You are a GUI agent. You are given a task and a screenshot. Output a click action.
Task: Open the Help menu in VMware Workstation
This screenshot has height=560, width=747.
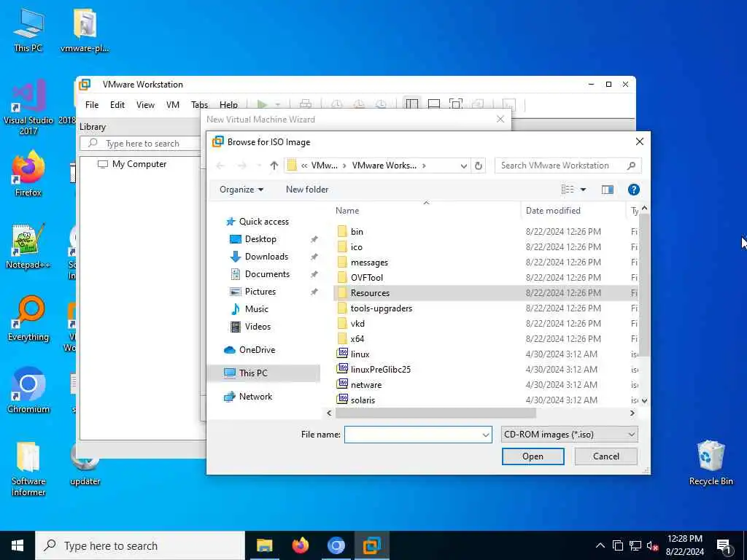point(228,105)
